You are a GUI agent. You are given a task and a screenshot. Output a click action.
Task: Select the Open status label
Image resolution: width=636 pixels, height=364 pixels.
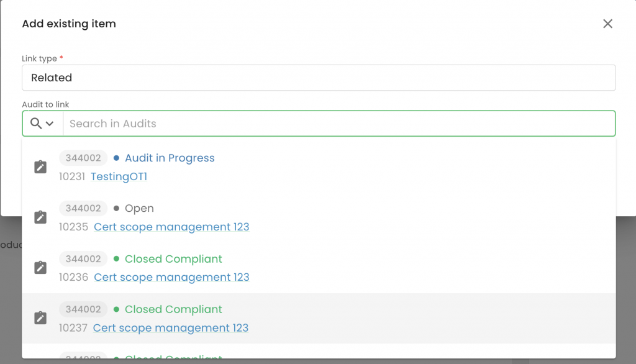tap(139, 208)
